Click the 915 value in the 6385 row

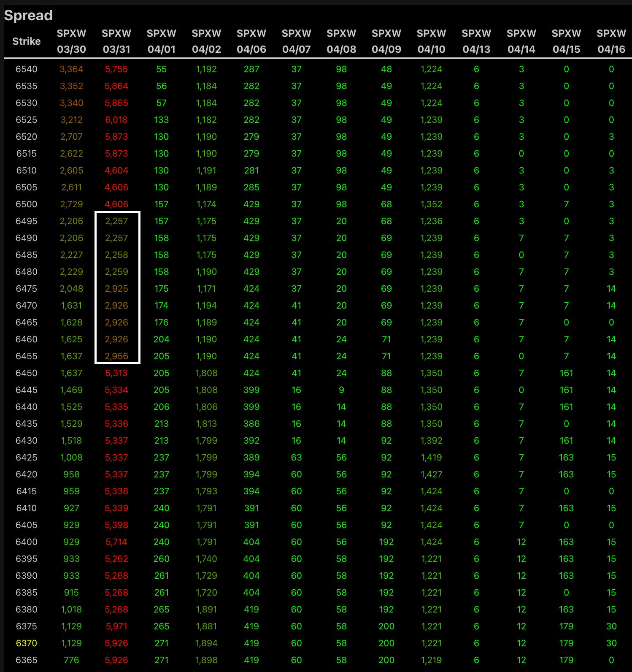click(x=71, y=593)
